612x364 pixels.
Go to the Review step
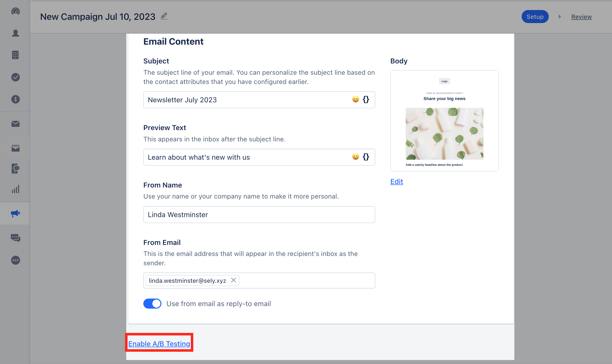click(x=581, y=16)
